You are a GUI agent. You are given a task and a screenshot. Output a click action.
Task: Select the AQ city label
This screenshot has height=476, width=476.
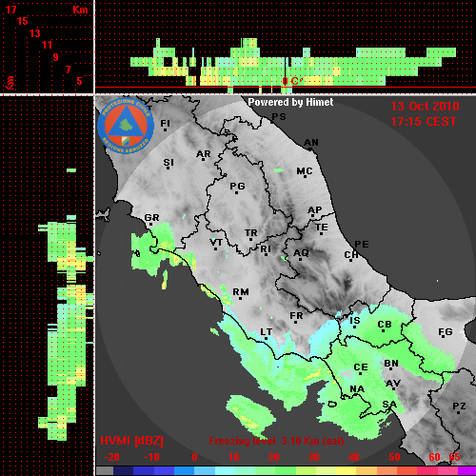[301, 253]
